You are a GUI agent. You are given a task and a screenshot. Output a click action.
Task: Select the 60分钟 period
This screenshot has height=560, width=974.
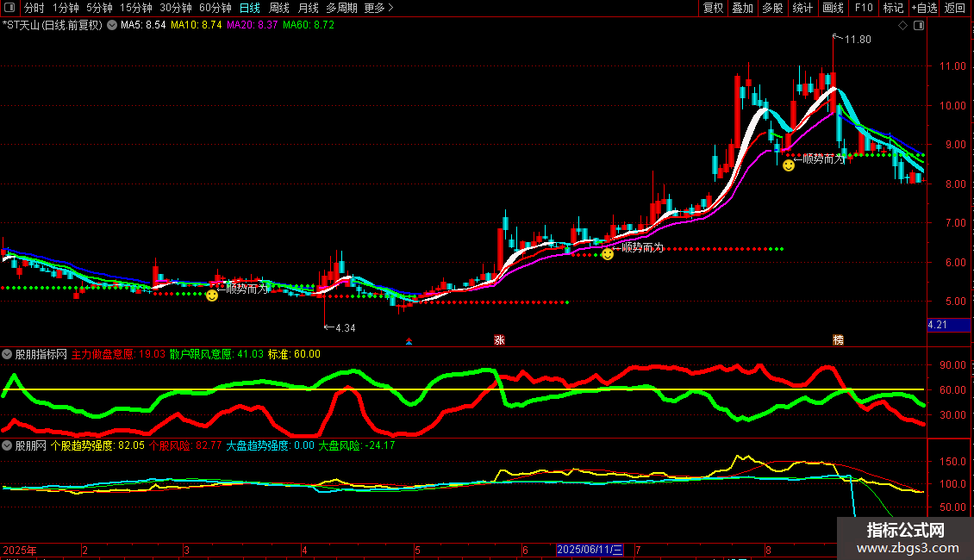click(215, 8)
